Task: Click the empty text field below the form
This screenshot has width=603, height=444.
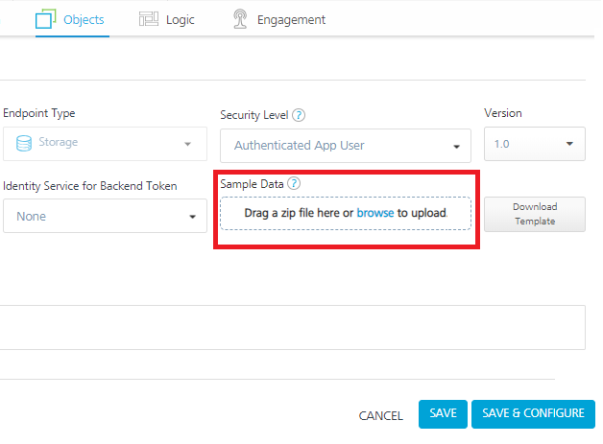Action: click(x=290, y=327)
